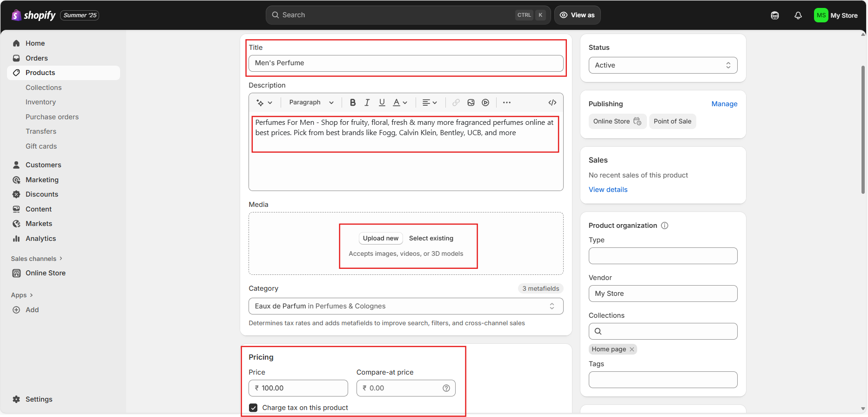This screenshot has height=417, width=868.
Task: Click the Orders inbox icon
Action: (16, 58)
